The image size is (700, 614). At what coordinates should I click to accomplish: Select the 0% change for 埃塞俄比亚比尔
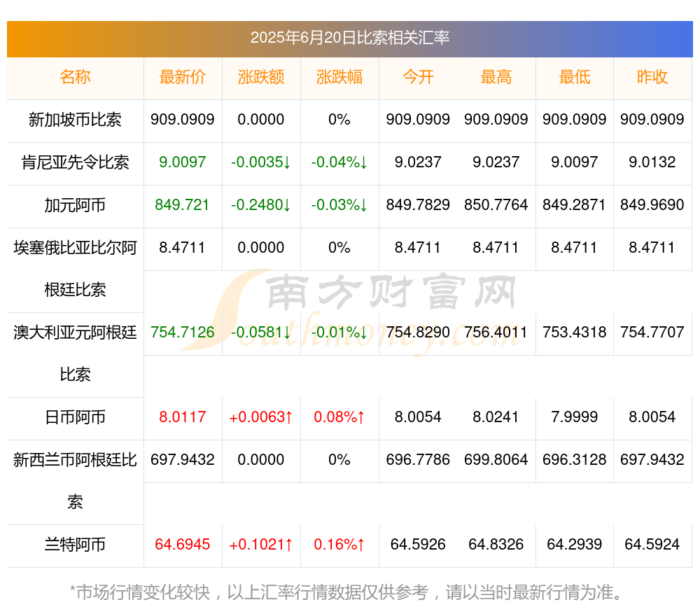click(339, 247)
